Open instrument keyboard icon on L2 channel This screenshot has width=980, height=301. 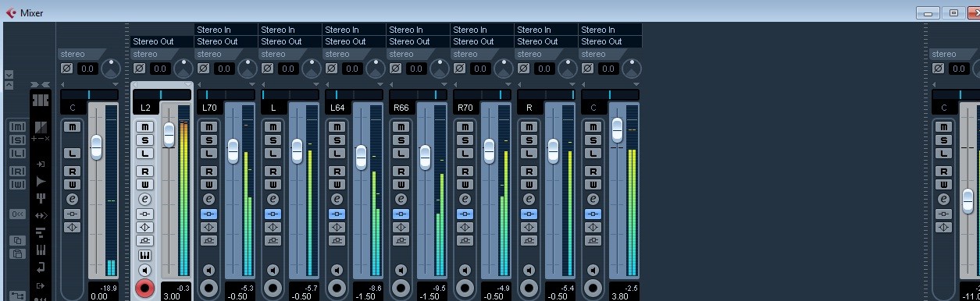144,255
